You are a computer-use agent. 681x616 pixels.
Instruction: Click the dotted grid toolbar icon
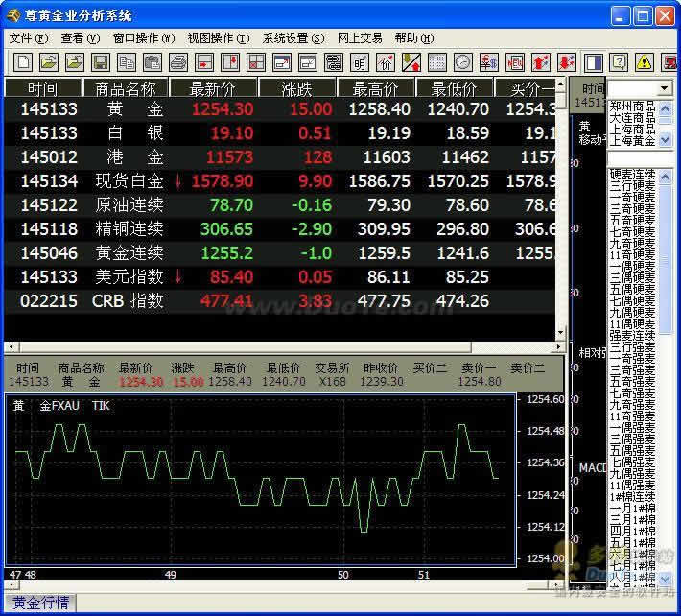pos(437,63)
